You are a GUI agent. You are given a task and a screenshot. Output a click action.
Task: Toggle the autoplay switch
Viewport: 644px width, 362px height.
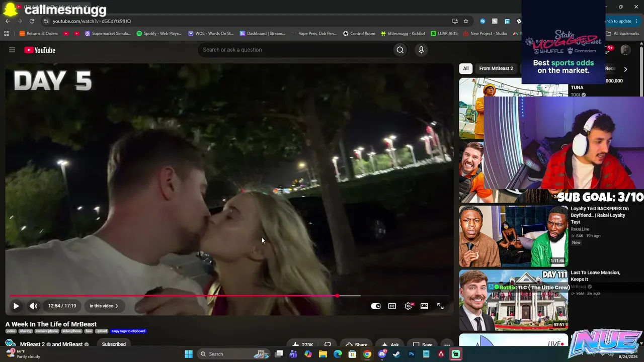376,306
